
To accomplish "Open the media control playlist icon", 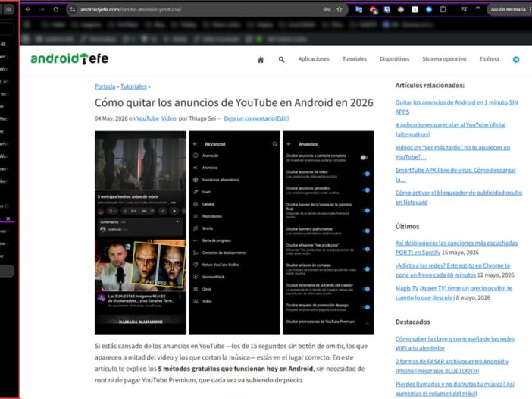I will point(464,10).
